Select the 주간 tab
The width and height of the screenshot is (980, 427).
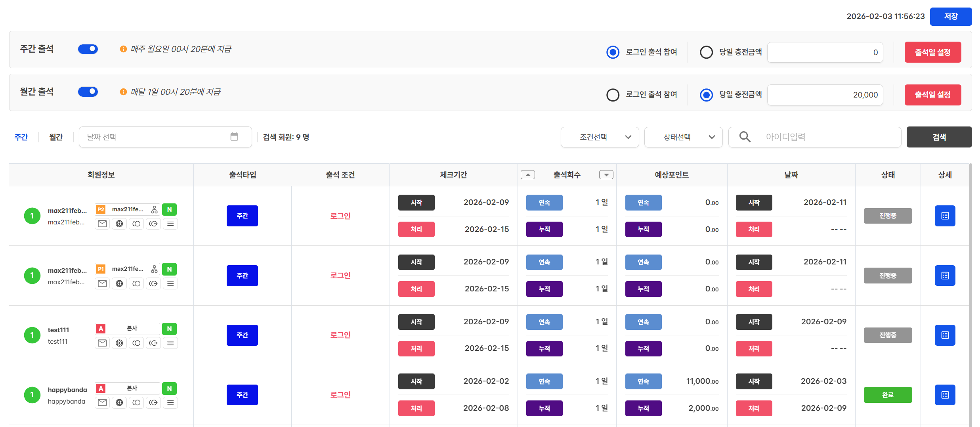[21, 137]
